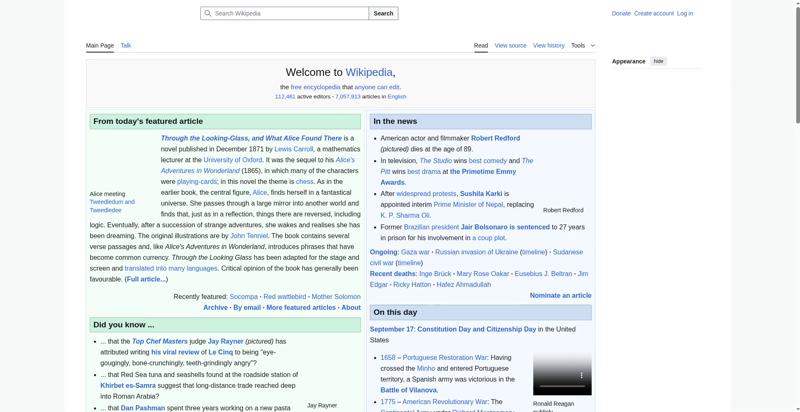Open the Tools dropdown menu
The image size is (800, 412).
[x=583, y=45]
